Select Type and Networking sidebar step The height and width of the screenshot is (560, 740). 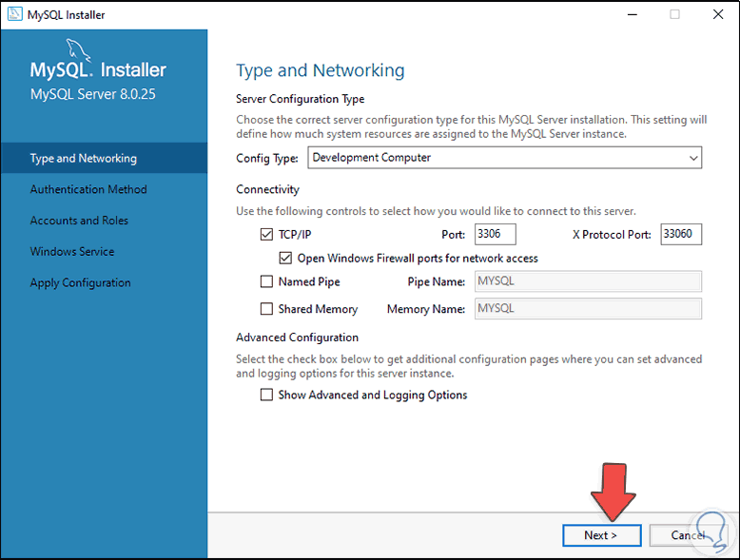click(104, 158)
